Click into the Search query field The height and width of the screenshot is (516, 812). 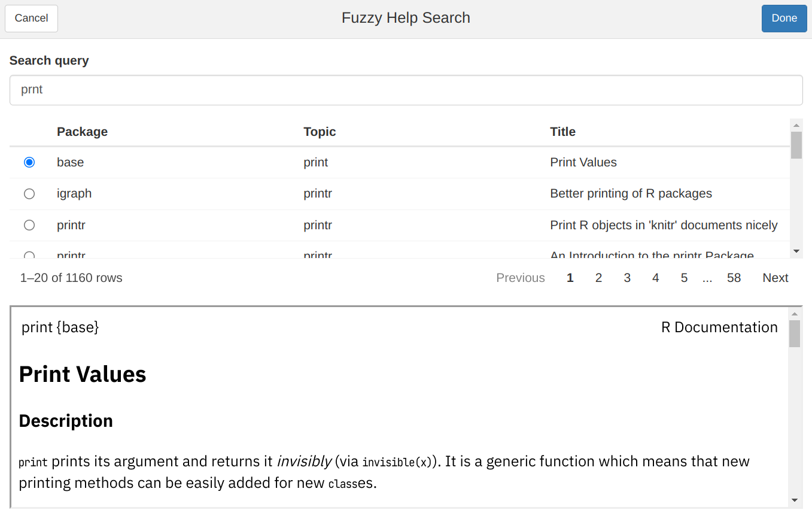tap(406, 90)
